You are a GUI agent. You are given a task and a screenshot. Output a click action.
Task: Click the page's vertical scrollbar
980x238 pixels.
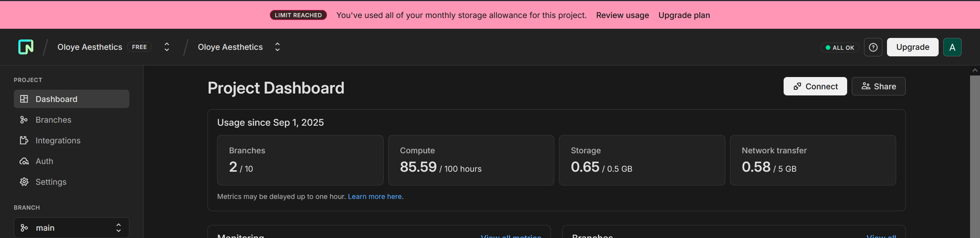975,153
